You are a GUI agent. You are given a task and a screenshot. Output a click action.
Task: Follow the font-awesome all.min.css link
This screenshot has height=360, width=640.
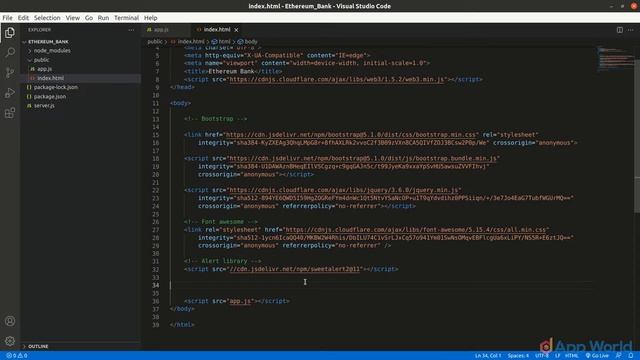coord(416,230)
